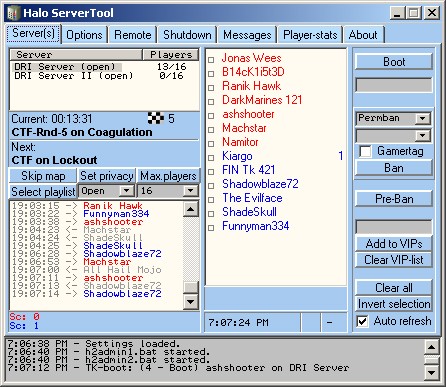Disable the Auto refresh checkbox
The width and height of the screenshot is (446, 387).
(362, 321)
